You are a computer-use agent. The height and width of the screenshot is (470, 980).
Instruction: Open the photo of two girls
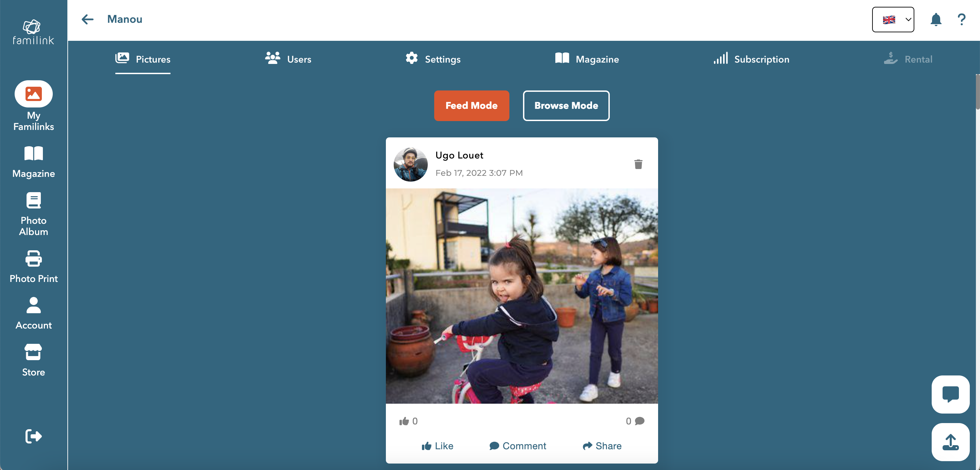(x=522, y=296)
